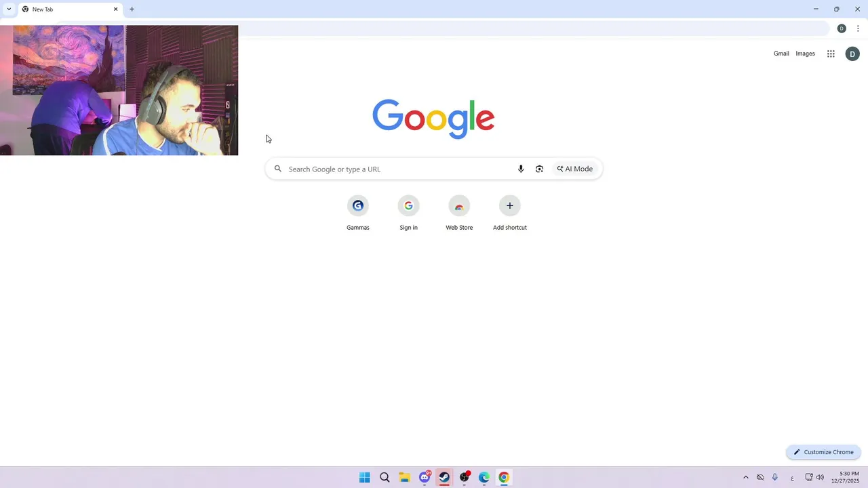Screen dimensions: 868x488
Task: Click the Chrome taskbar icon
Action: (504, 477)
